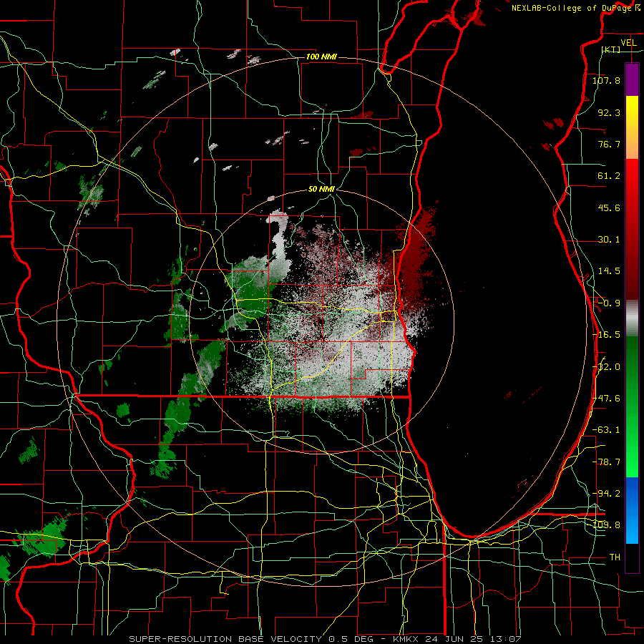This screenshot has width=644, height=644.
Task: Click the VEL legend title
Action: [x=628, y=42]
